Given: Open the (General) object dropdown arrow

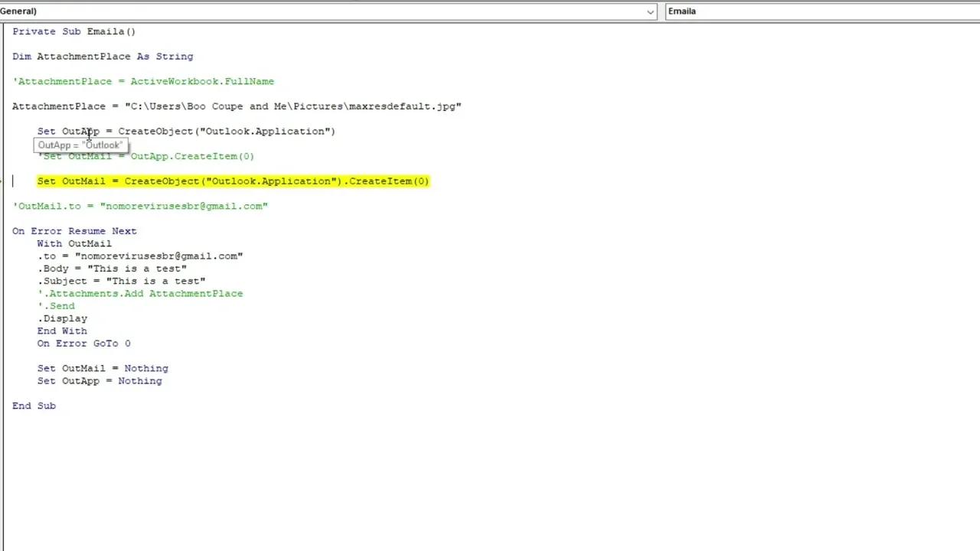Looking at the screenshot, I should click(x=650, y=11).
